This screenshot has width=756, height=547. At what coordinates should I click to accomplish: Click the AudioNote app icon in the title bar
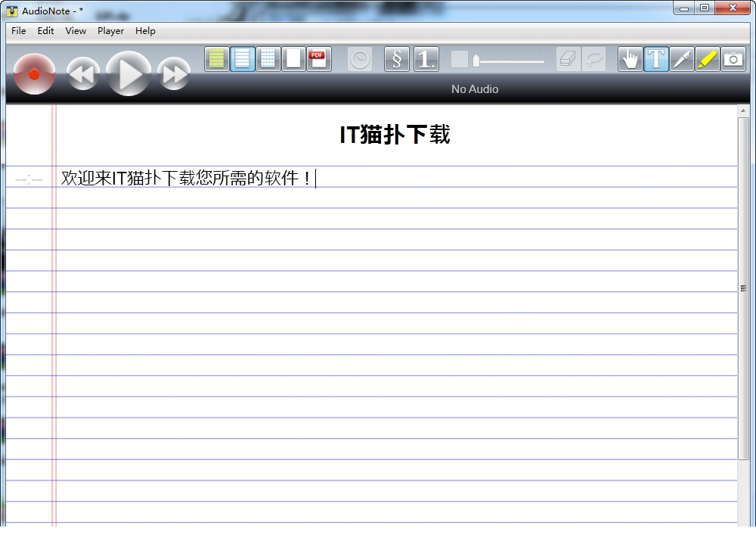tap(12, 11)
